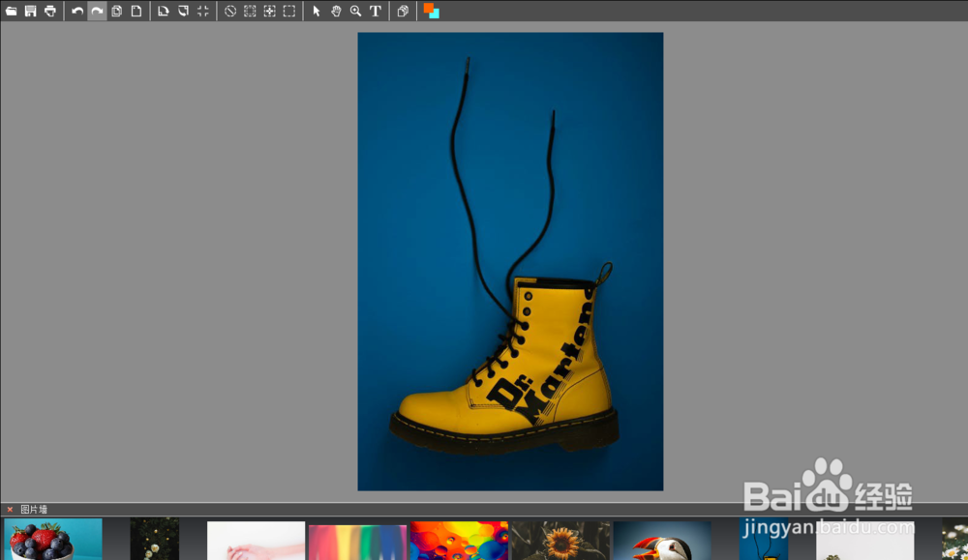Open the dark flowers thumbnail
Viewport: 968px width, 560px height.
click(x=154, y=539)
